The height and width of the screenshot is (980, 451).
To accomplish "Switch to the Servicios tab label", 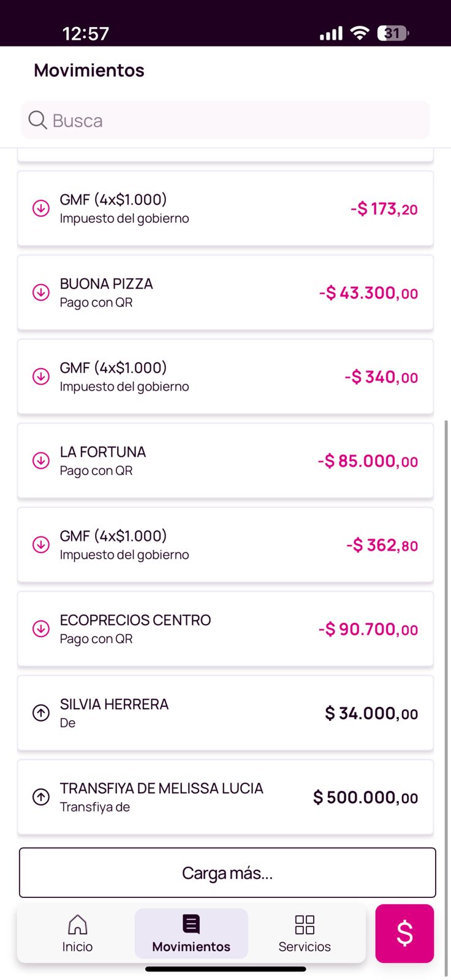I will [305, 947].
